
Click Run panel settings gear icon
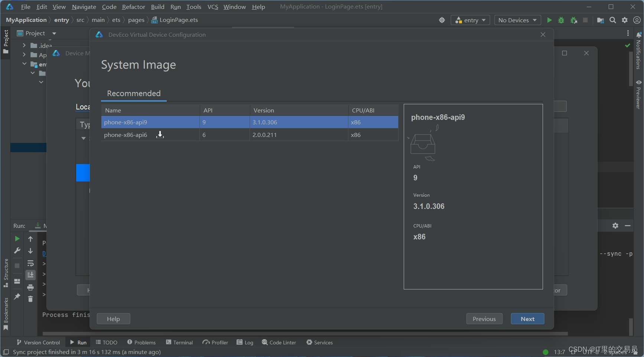[x=615, y=226]
